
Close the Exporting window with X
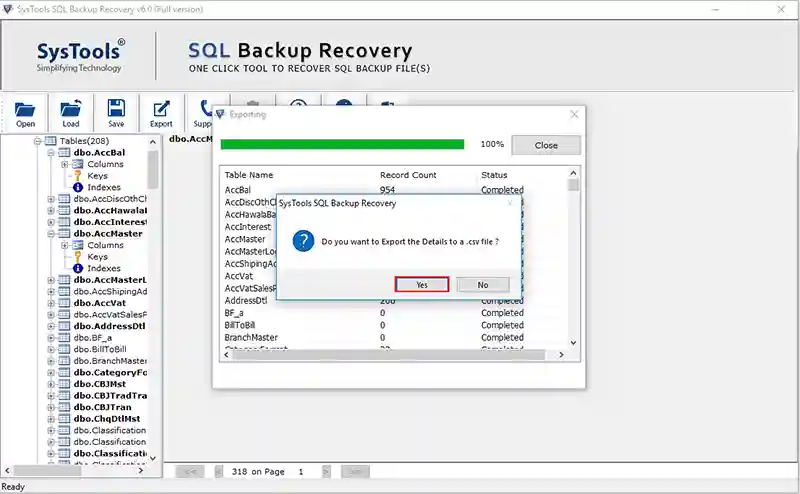[574, 114]
